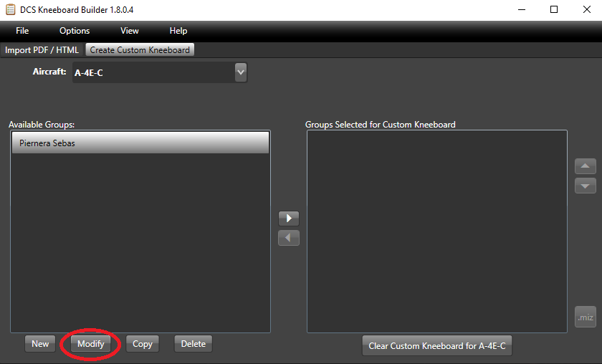Switch to Create Custom Kneeboard tab

(140, 50)
